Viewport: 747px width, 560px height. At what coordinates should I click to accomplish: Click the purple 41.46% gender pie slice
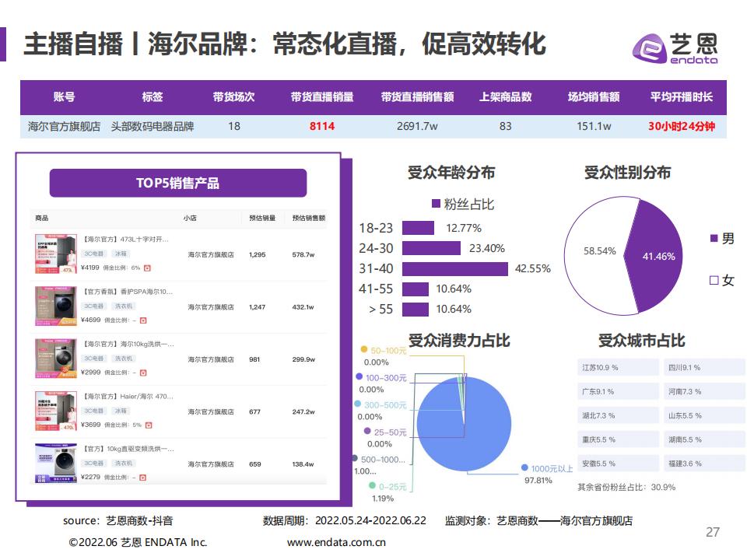tap(655, 256)
